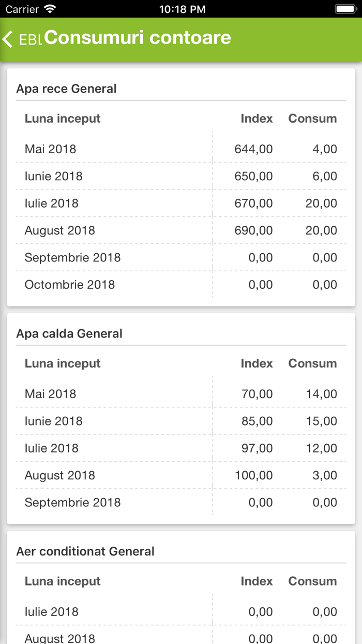
Task: Tap the 6,00 consum value
Action: (x=325, y=176)
